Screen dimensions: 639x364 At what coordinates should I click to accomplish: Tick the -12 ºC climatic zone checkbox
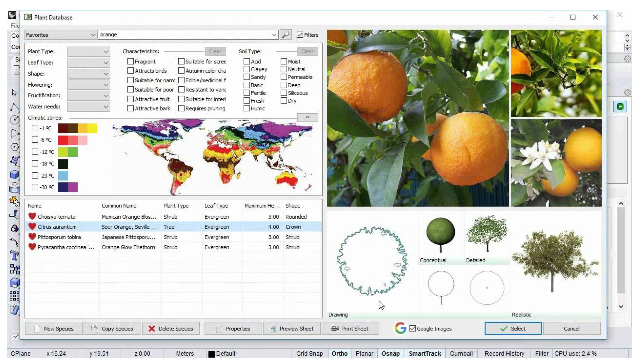click(x=35, y=152)
